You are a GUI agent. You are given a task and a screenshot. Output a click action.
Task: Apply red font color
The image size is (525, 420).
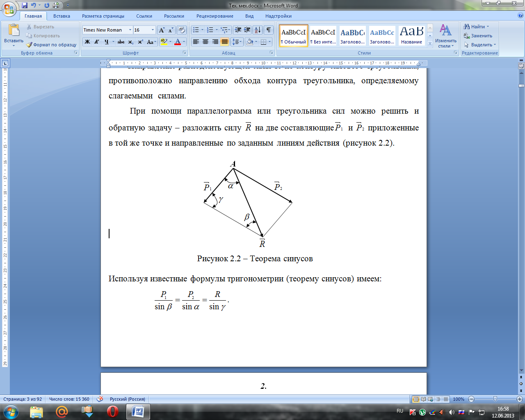(178, 42)
